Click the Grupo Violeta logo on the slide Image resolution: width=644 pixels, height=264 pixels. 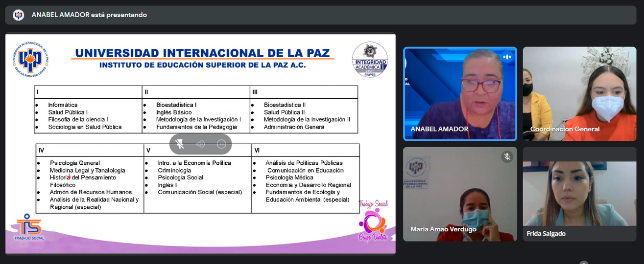(373, 221)
